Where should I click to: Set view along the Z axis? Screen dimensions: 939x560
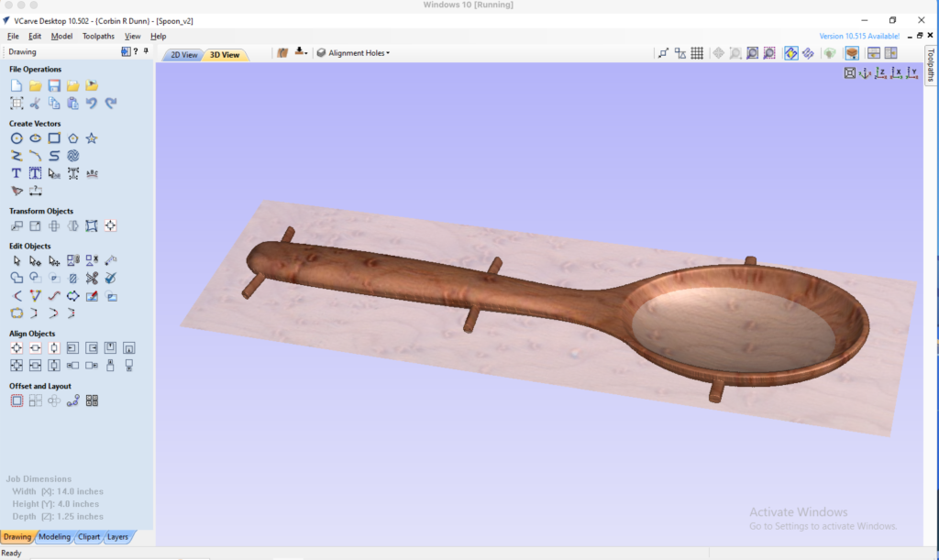pyautogui.click(x=880, y=73)
